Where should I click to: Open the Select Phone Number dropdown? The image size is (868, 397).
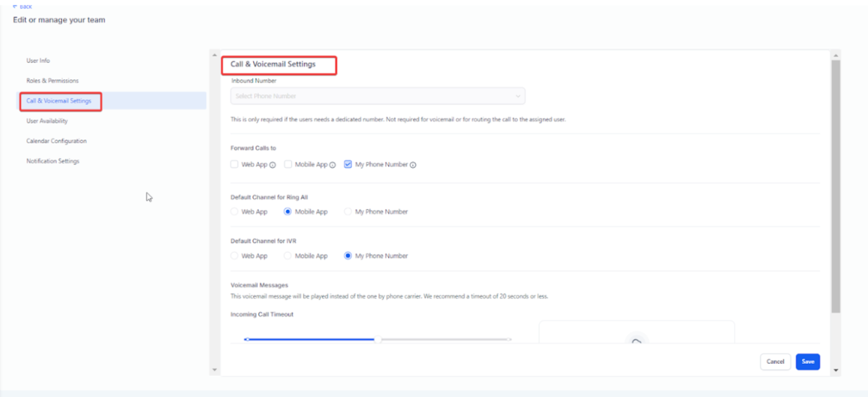[377, 96]
